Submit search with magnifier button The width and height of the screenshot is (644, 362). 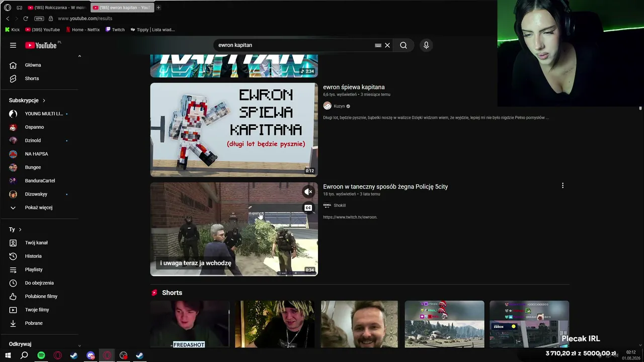coord(404,45)
